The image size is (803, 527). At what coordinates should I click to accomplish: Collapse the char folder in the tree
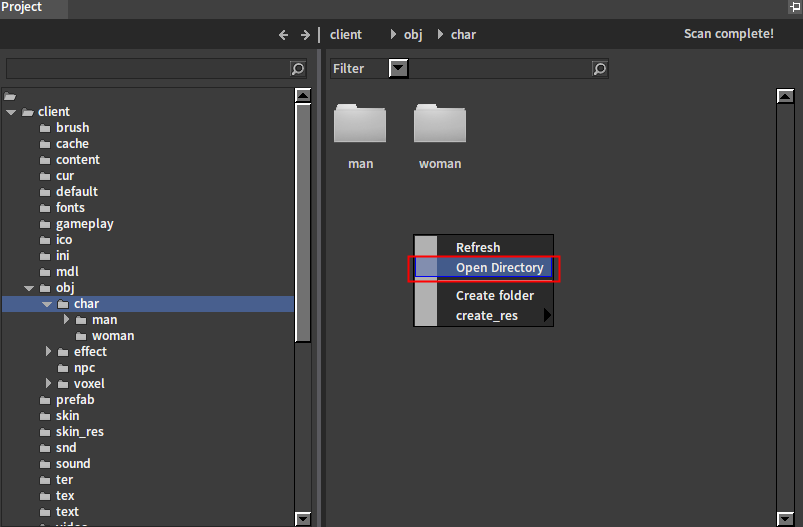pos(47,304)
